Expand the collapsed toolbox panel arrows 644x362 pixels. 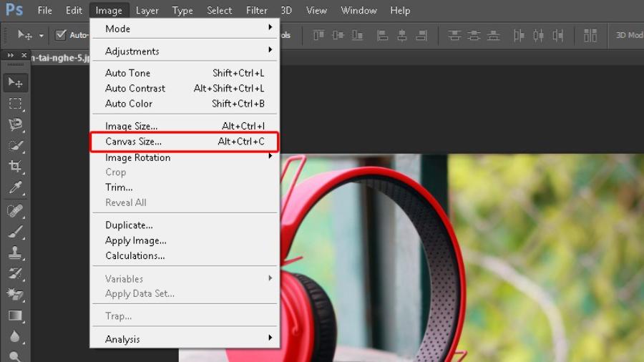click(x=11, y=55)
